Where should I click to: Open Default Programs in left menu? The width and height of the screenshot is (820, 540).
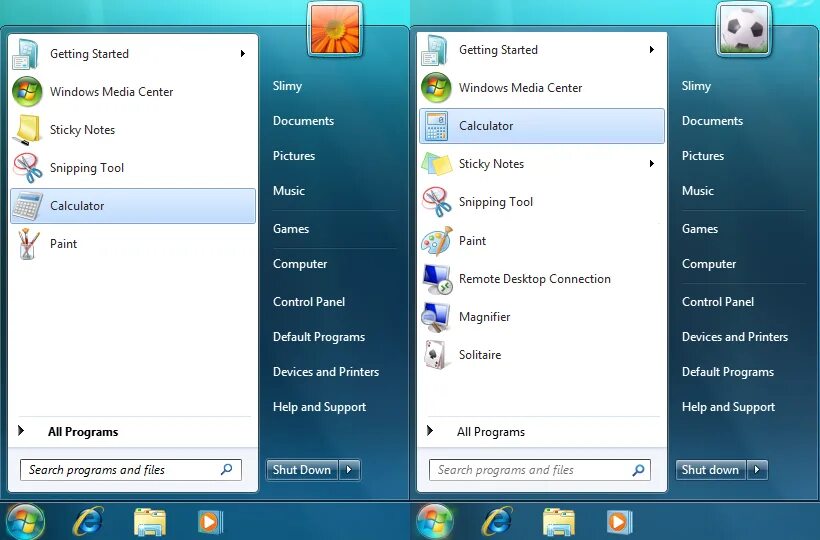(x=319, y=337)
